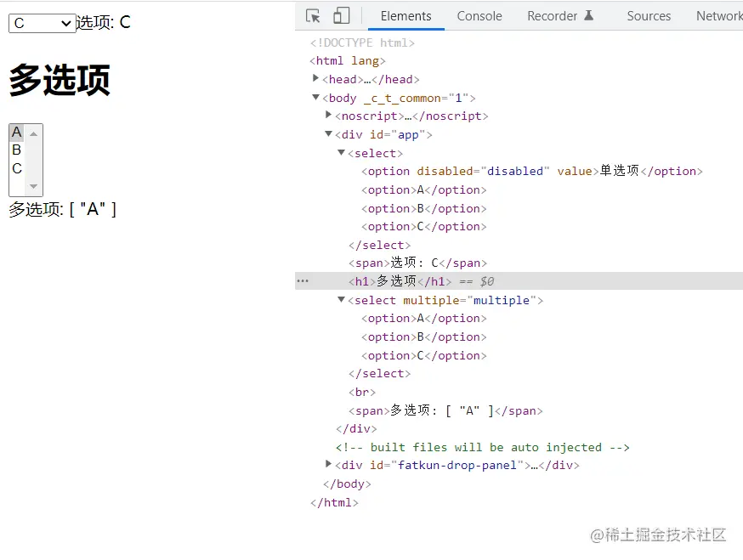
Task: Open the Recorder tab
Action: (x=552, y=16)
